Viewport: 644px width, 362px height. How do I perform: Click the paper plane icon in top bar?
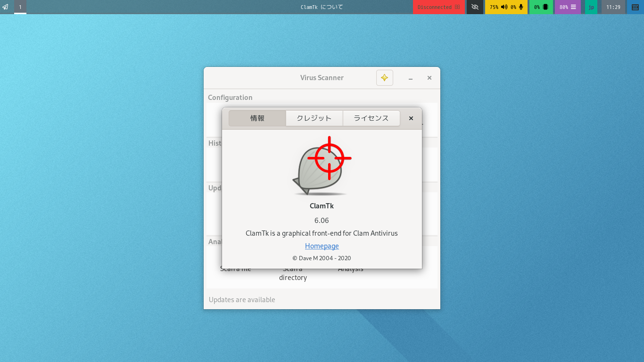tap(5, 7)
